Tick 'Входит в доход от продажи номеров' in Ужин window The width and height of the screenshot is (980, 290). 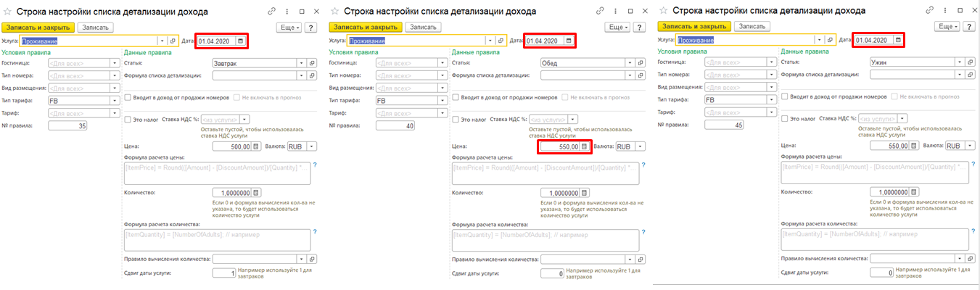(785, 96)
